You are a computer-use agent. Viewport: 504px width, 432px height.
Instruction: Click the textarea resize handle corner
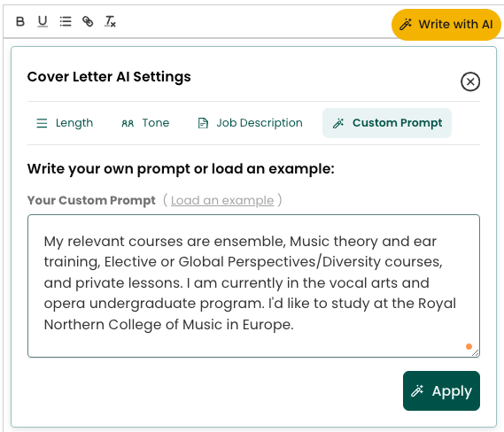(x=476, y=353)
